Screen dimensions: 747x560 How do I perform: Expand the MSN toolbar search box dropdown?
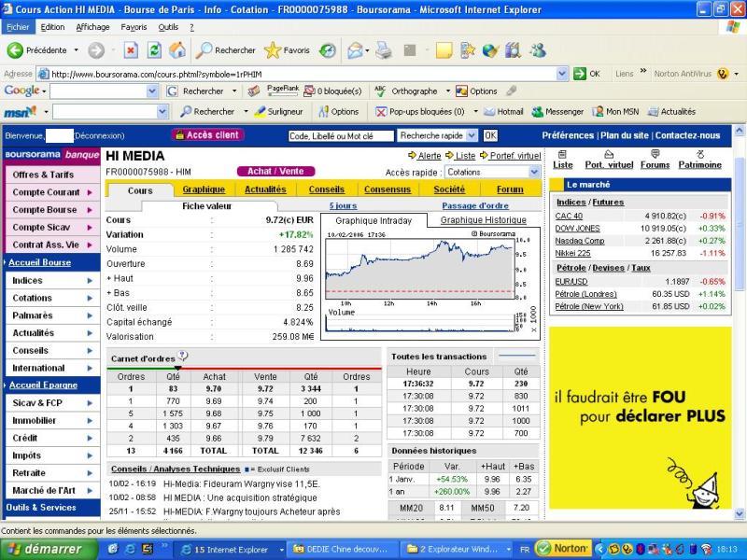(x=162, y=112)
